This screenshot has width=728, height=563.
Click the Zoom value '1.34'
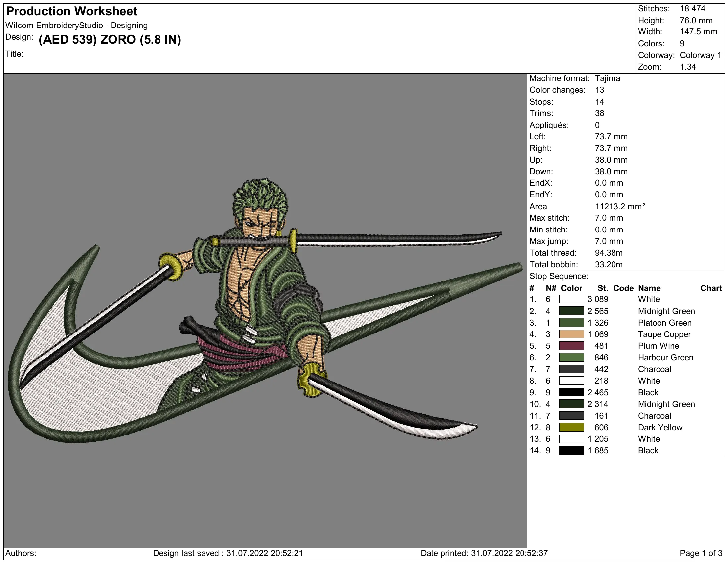pos(688,67)
